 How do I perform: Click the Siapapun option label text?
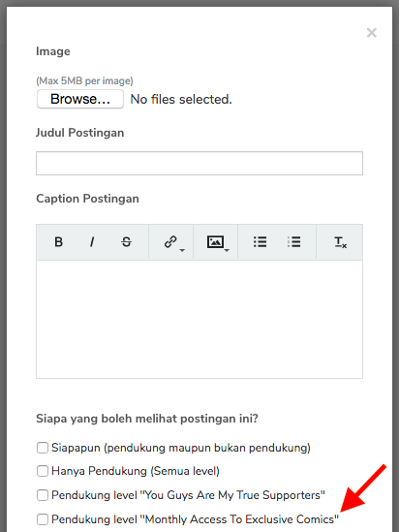pyautogui.click(x=181, y=448)
